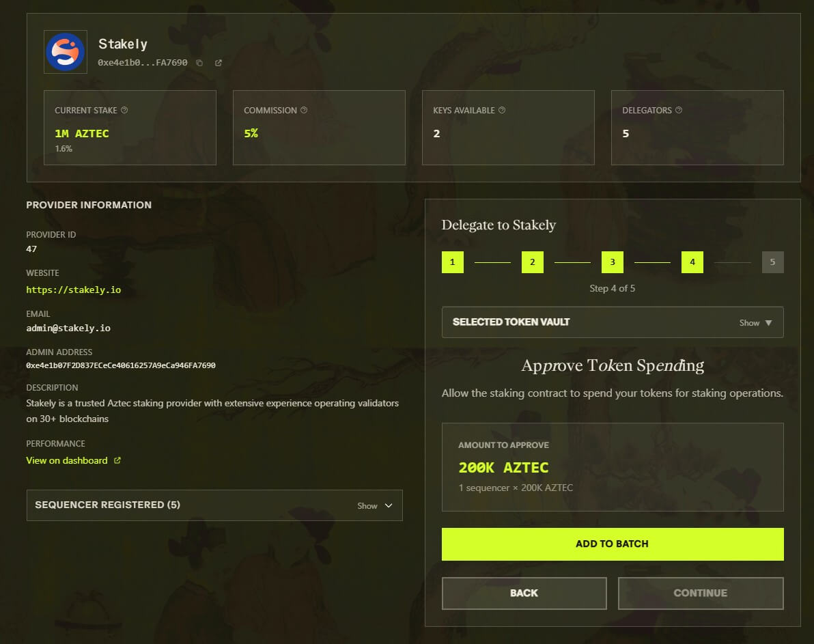Click ADD TO BATCH
Viewport: 814px width, 644px height.
[x=612, y=544]
